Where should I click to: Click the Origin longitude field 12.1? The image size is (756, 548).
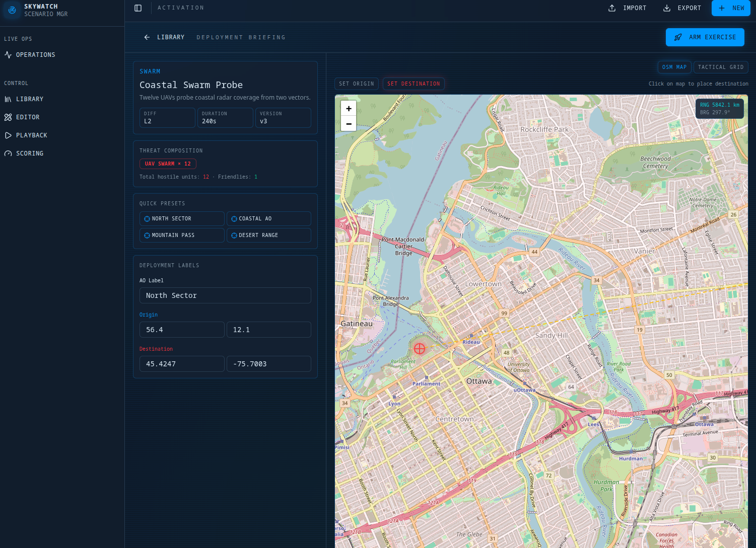(269, 330)
